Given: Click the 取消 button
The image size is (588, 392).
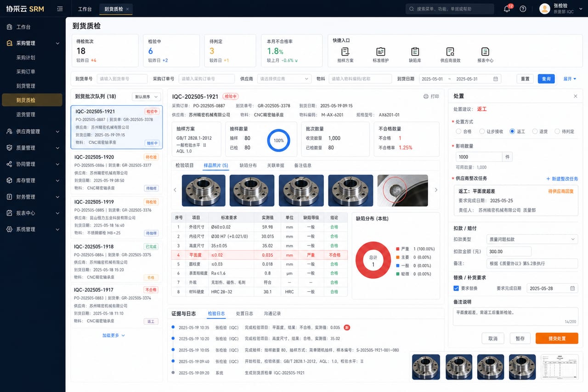Looking at the screenshot, I should tap(493, 338).
